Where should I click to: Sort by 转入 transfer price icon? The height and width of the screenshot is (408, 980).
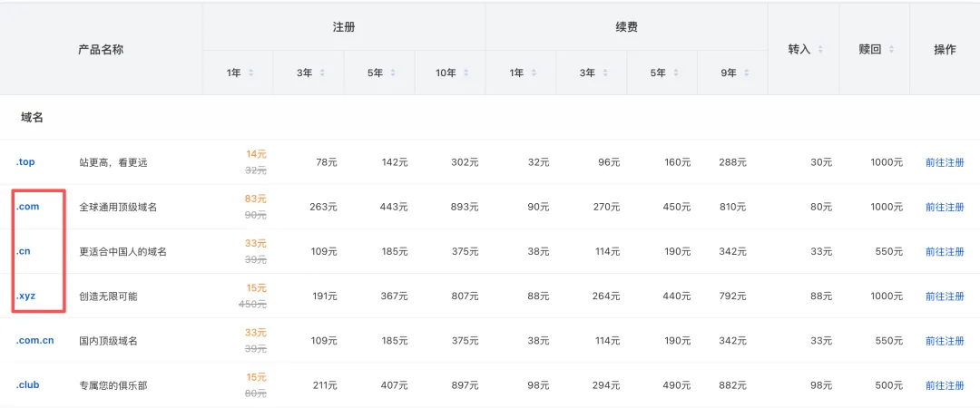point(820,49)
